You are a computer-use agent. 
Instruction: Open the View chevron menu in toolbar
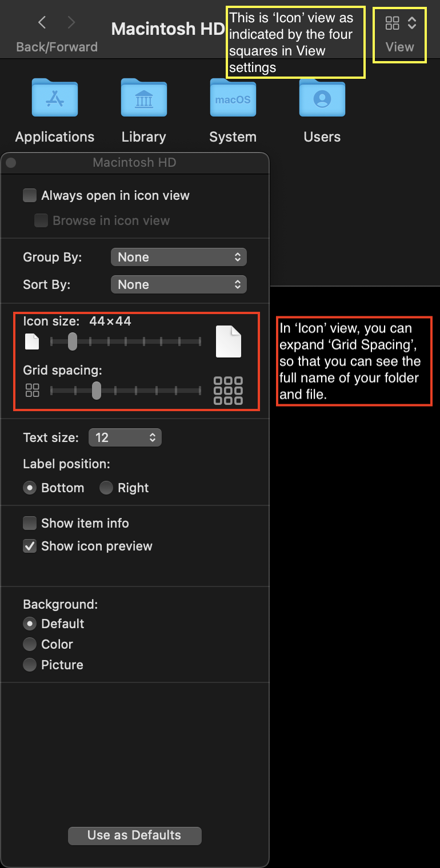pos(412,23)
